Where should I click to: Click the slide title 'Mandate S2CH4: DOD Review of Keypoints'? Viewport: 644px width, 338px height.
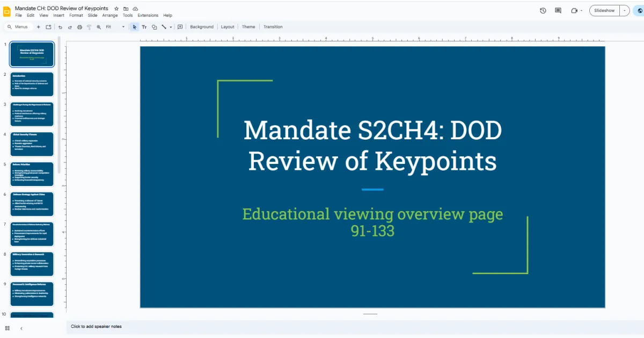(x=372, y=145)
